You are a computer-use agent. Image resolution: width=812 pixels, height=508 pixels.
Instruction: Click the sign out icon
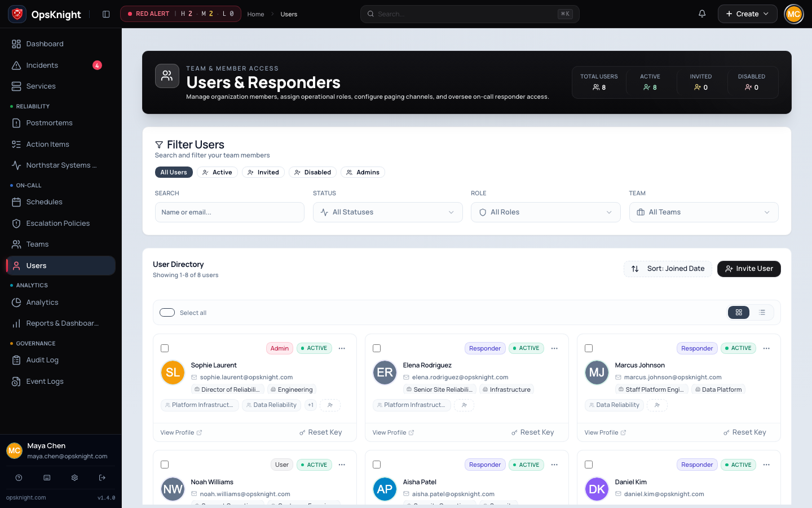pos(102,478)
